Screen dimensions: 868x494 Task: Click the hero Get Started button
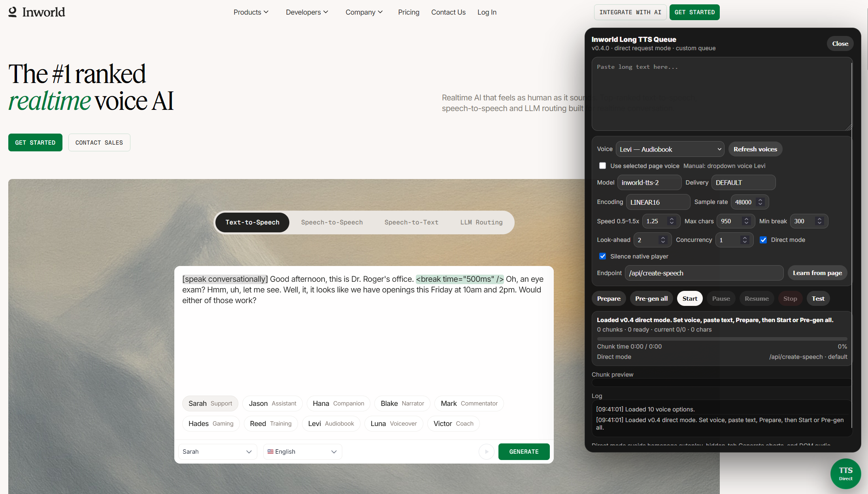coord(35,143)
